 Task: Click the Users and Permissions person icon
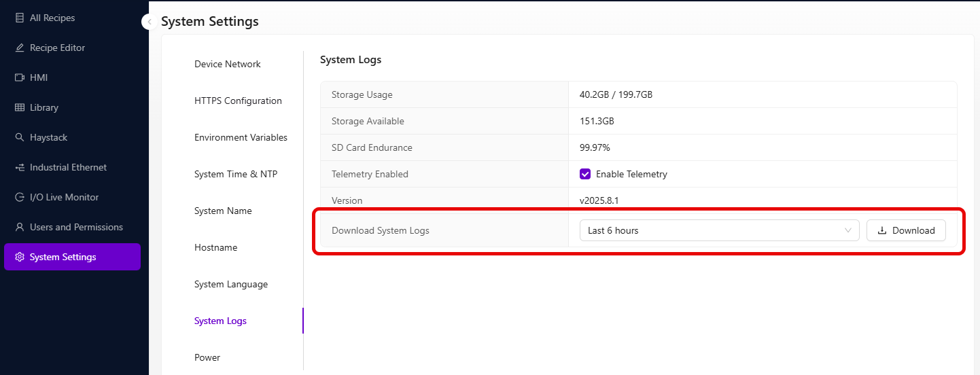[x=20, y=227]
